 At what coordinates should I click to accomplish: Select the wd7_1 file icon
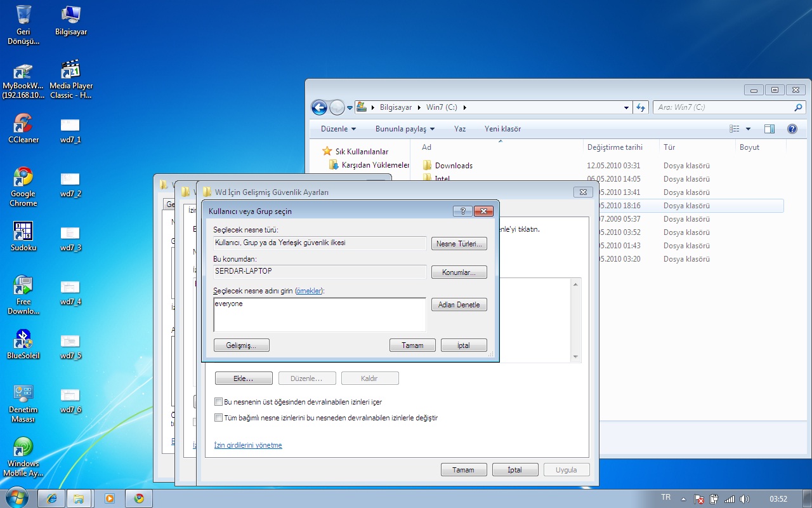click(x=70, y=129)
